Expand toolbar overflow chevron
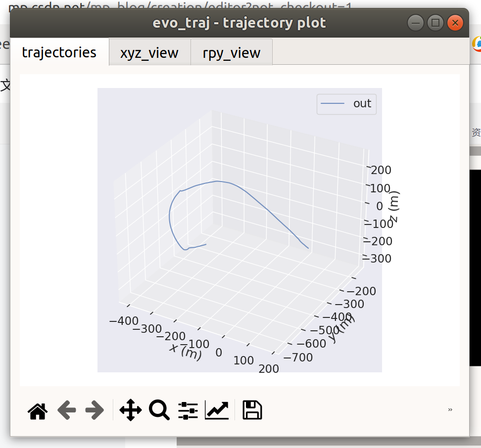The image size is (481, 448). click(x=450, y=410)
